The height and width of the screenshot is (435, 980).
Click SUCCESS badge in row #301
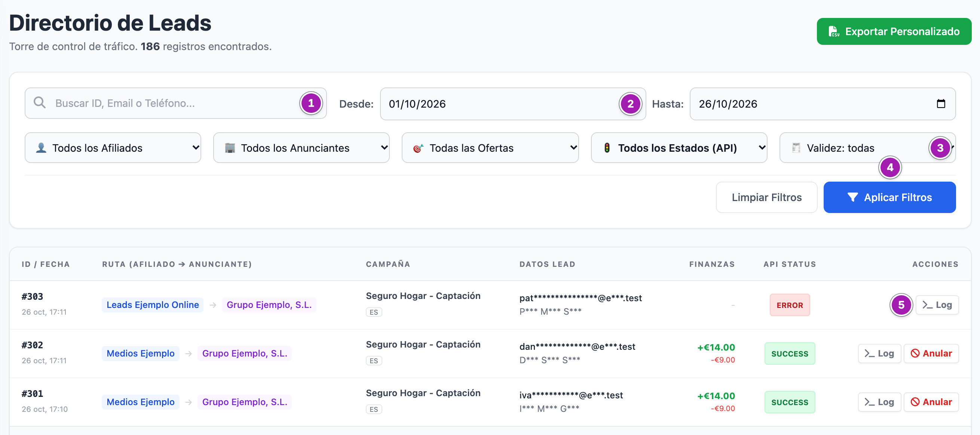click(789, 402)
